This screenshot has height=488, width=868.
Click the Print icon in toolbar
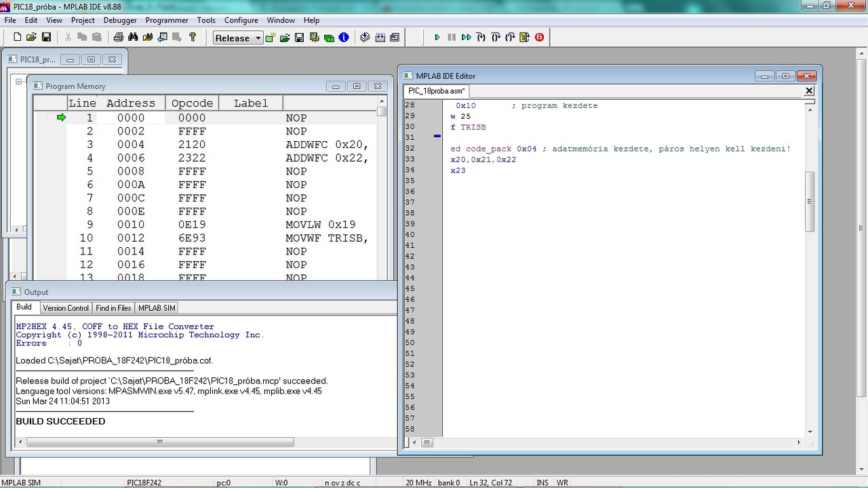tap(118, 37)
